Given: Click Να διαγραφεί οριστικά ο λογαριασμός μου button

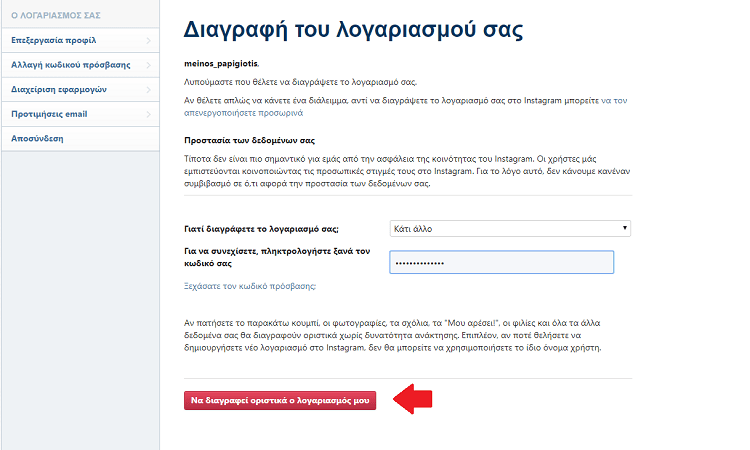Looking at the screenshot, I should click(280, 401).
